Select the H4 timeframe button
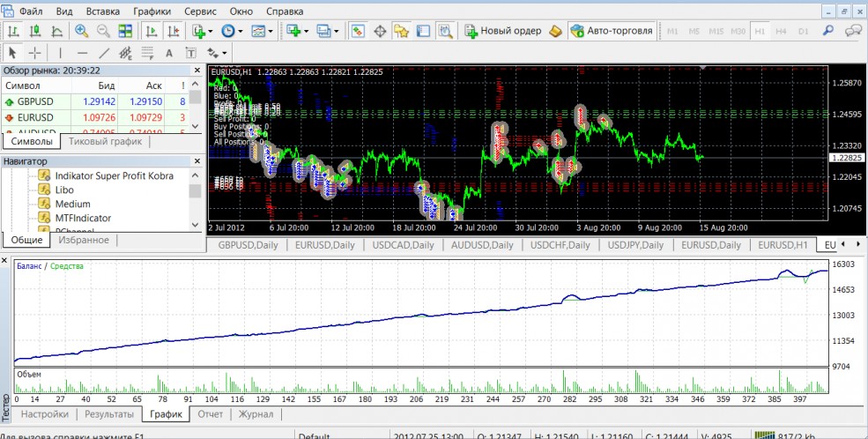This screenshot has height=439, width=868. pos(781,31)
